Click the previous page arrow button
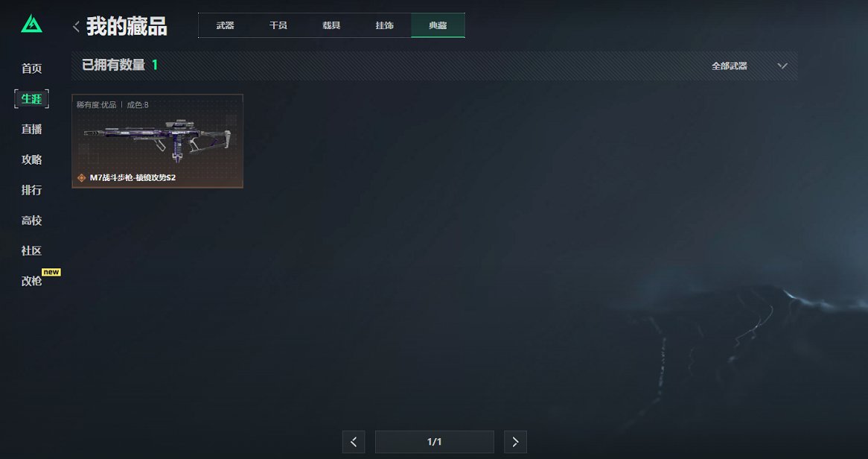 coord(353,442)
